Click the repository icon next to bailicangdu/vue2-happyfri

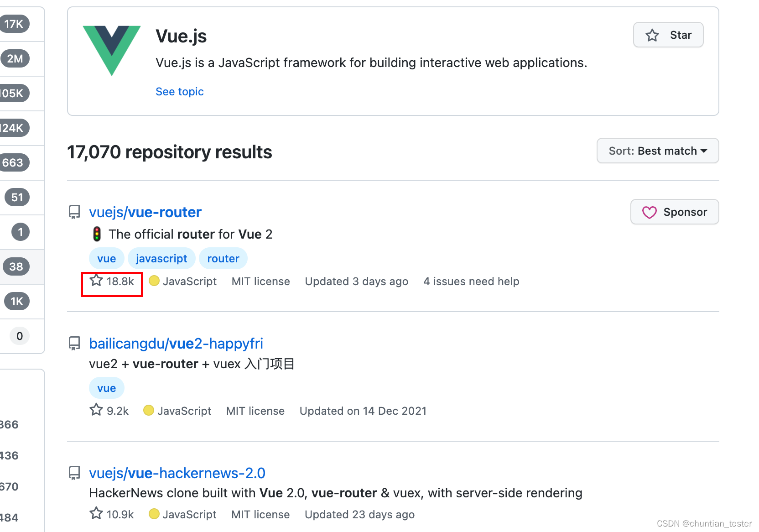tap(74, 343)
